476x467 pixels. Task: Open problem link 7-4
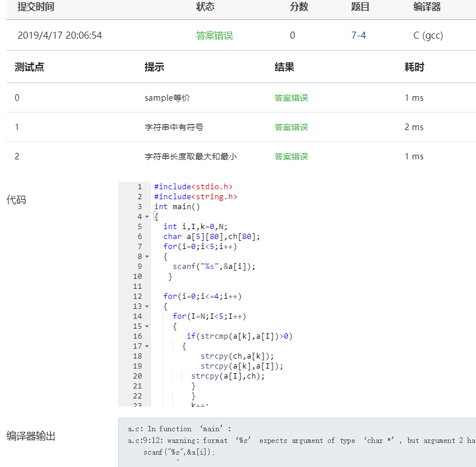tap(358, 35)
